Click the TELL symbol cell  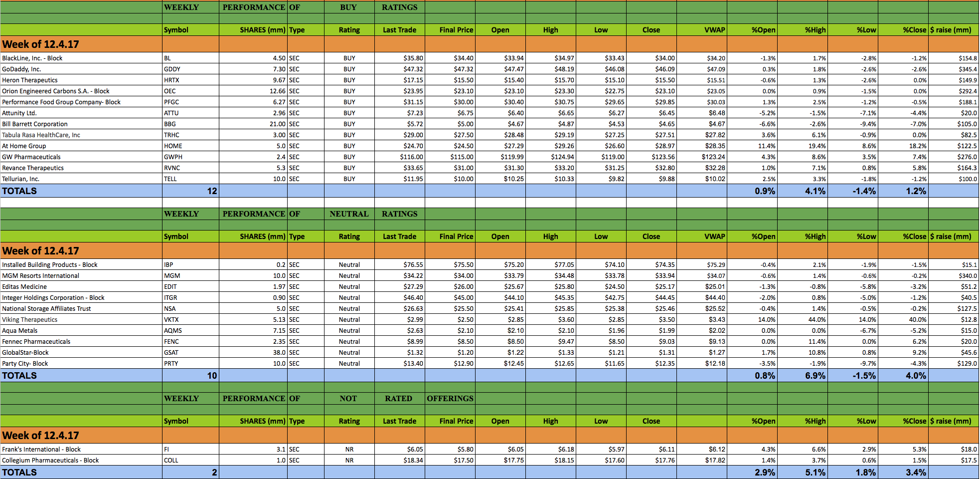(190, 179)
